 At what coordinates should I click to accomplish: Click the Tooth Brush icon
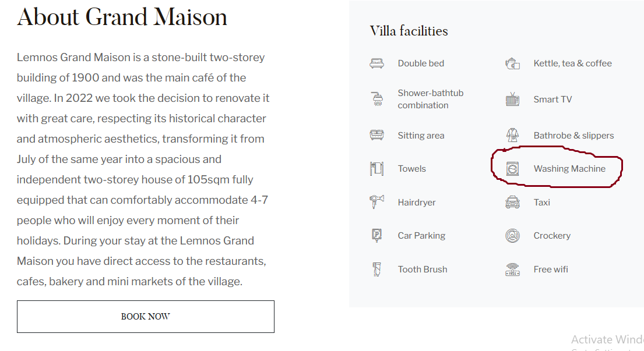[376, 270]
